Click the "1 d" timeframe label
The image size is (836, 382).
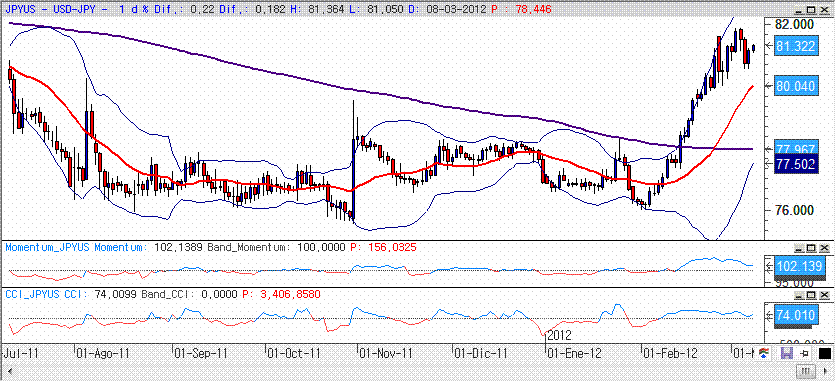pyautogui.click(x=127, y=10)
